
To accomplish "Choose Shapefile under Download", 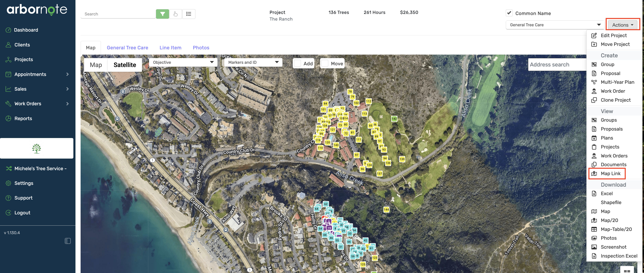I will point(611,202).
